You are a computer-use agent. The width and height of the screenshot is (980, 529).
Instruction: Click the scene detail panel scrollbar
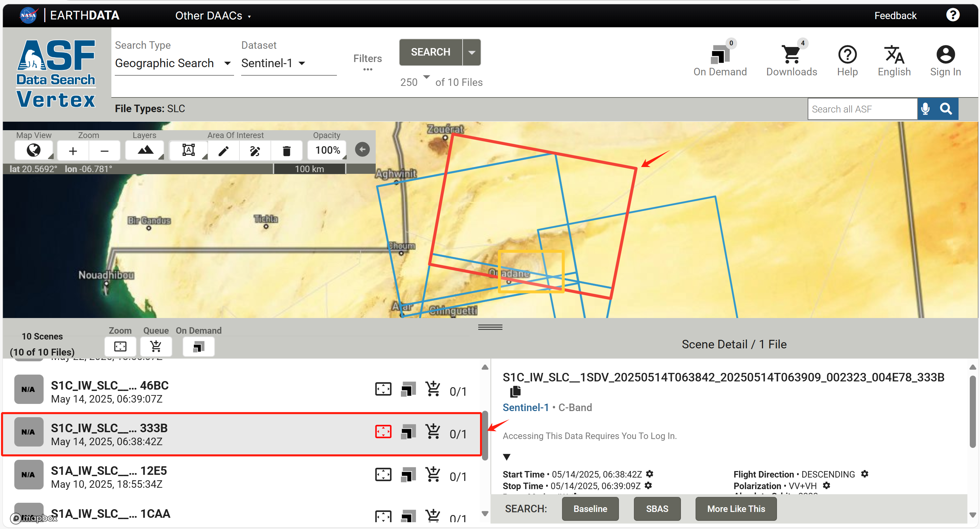[x=973, y=411]
